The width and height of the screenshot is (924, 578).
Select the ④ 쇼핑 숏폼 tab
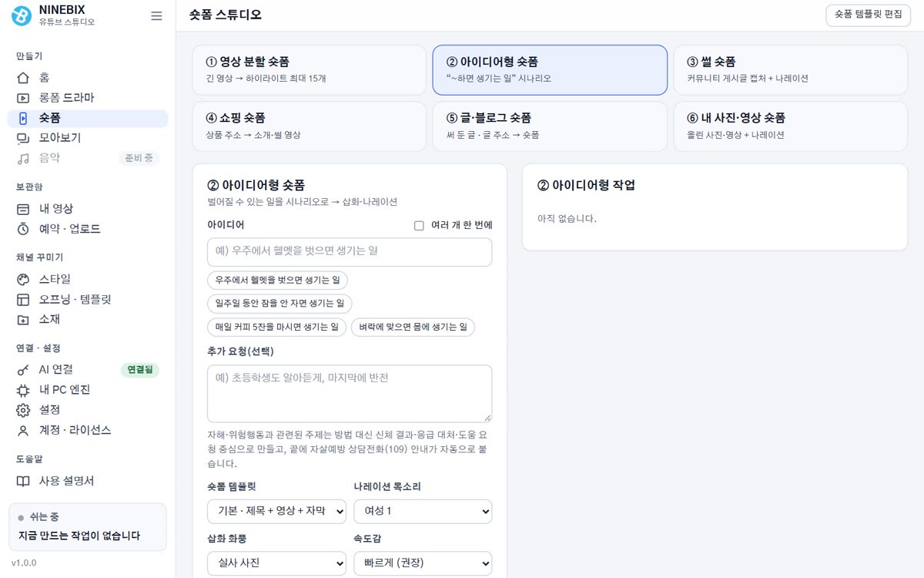309,126
